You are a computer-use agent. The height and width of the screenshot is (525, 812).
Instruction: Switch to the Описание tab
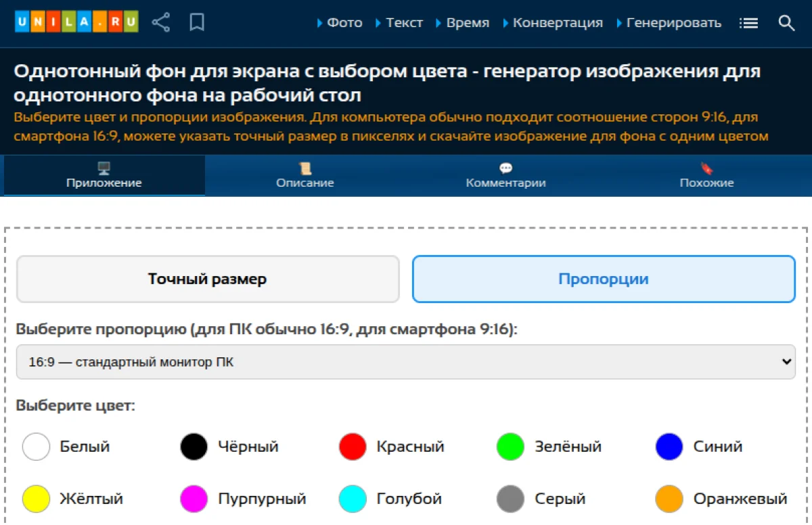click(304, 182)
